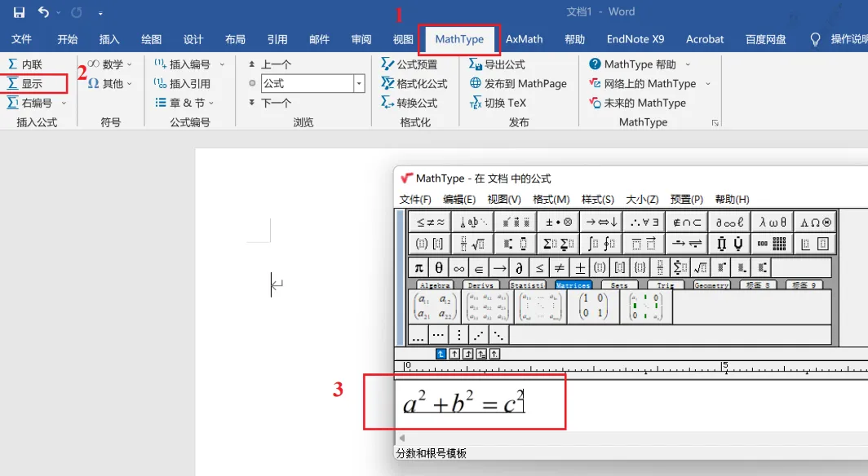Open 样式(S) menu in MathType window
This screenshot has width=868, height=476.
(598, 200)
